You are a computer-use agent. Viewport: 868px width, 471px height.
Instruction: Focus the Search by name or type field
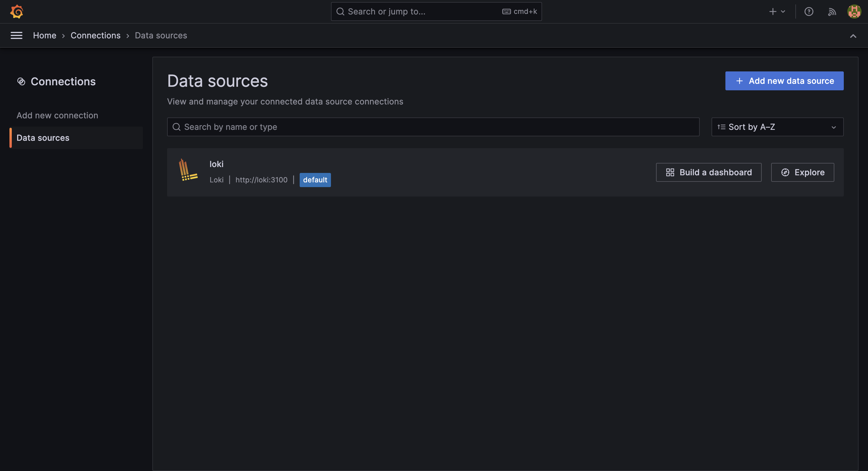[433, 127]
